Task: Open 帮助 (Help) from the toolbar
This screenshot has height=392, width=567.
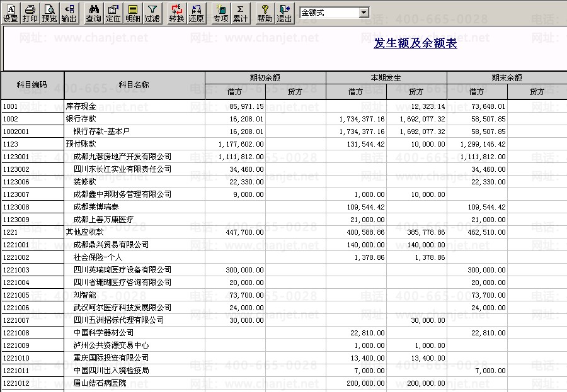Action: (x=265, y=13)
